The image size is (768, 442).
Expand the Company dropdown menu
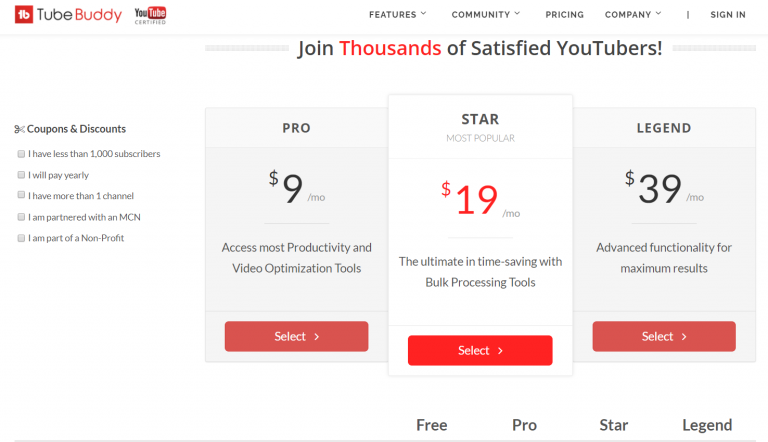633,15
